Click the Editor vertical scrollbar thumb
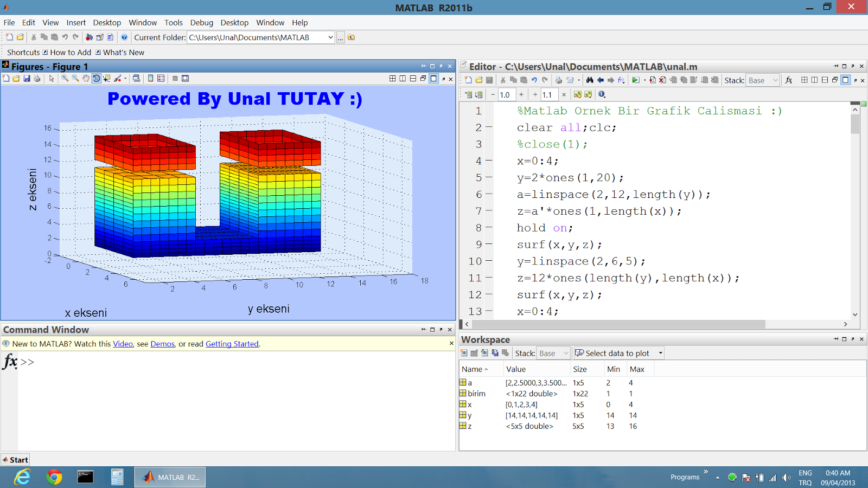Screen dimensions: 868x488 pyautogui.click(x=855, y=124)
